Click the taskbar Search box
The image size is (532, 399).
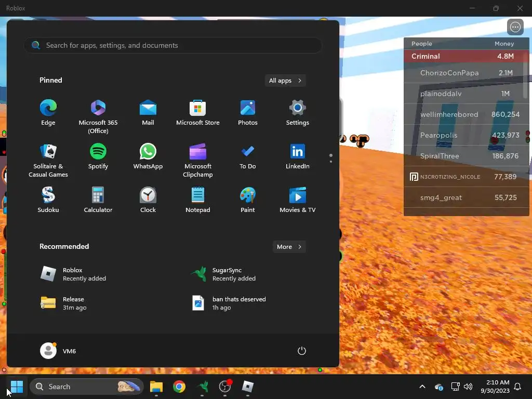click(87, 387)
